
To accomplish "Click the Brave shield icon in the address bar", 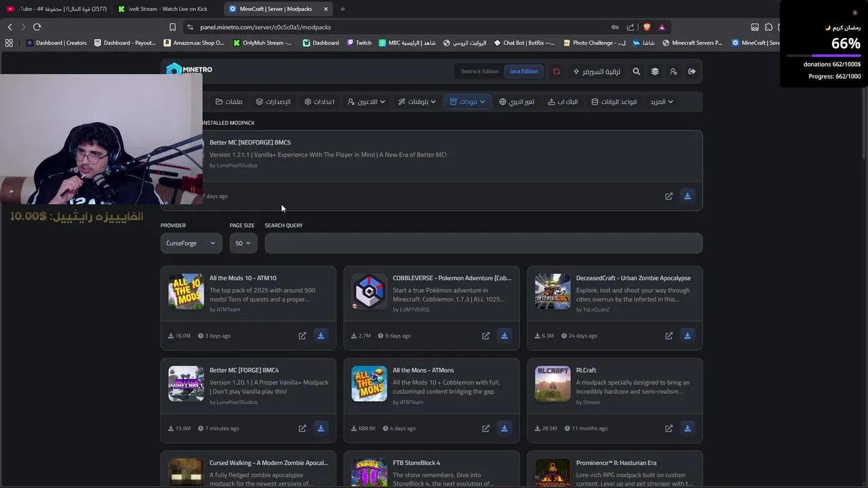I will (646, 27).
